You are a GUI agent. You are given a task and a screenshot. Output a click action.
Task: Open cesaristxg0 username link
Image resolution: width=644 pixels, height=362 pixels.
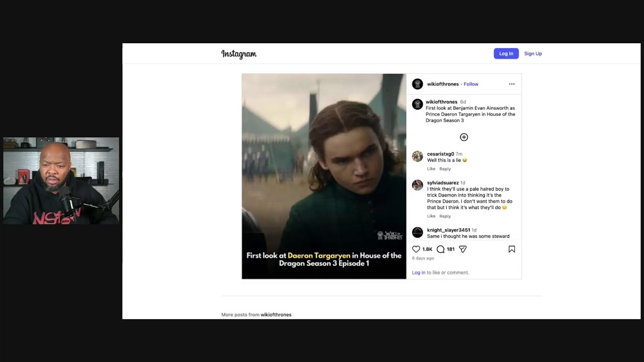[441, 154]
